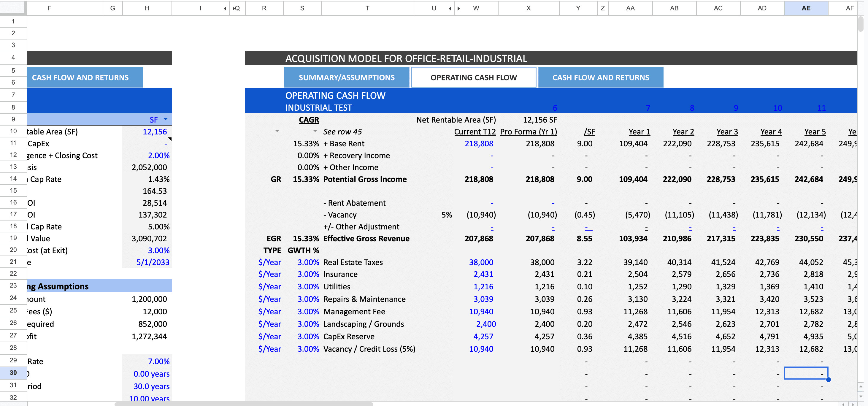Screen dimensions: 868x406
Task: Select the TYPE header cell
Action: point(272,250)
